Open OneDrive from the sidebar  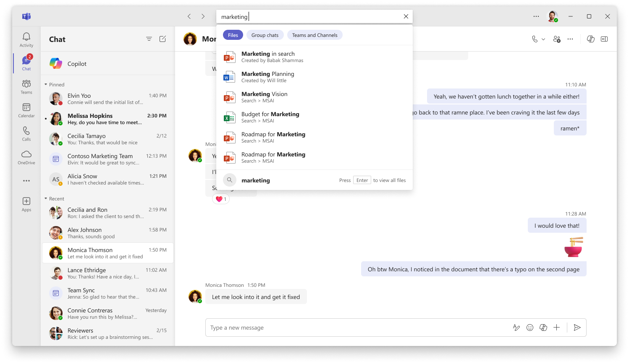(x=26, y=156)
